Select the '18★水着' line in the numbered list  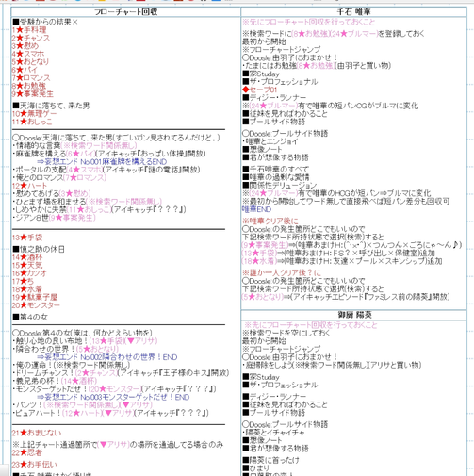point(26,289)
